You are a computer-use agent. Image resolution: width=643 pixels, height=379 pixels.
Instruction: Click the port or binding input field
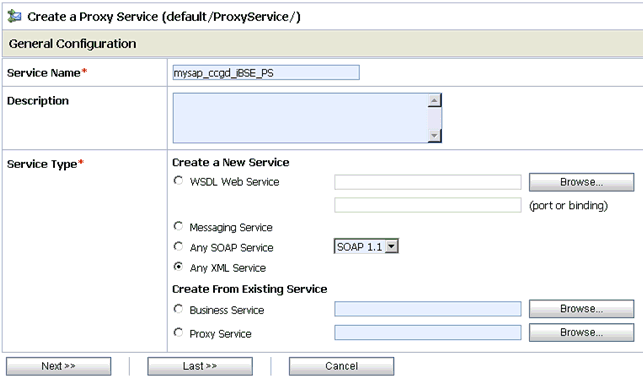(x=428, y=205)
